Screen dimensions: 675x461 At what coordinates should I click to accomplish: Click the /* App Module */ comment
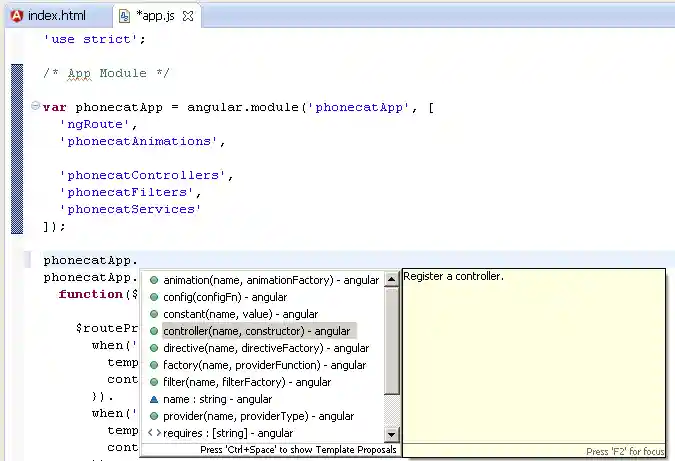[x=106, y=73]
